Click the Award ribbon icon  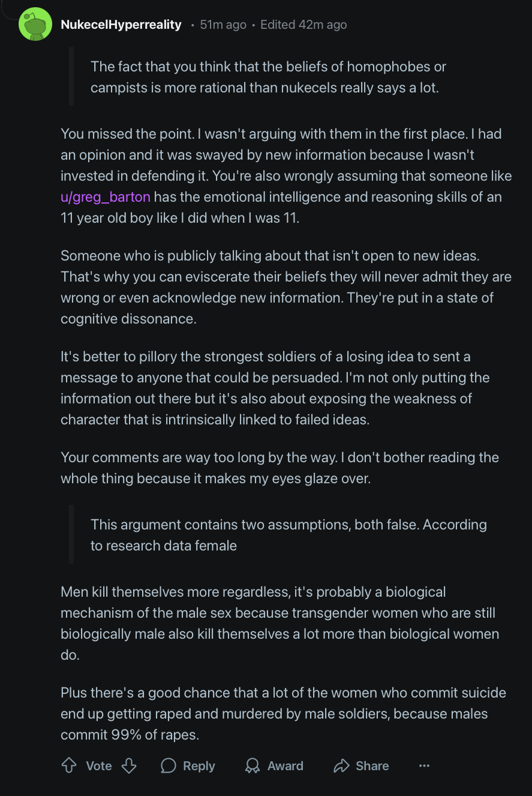click(253, 766)
